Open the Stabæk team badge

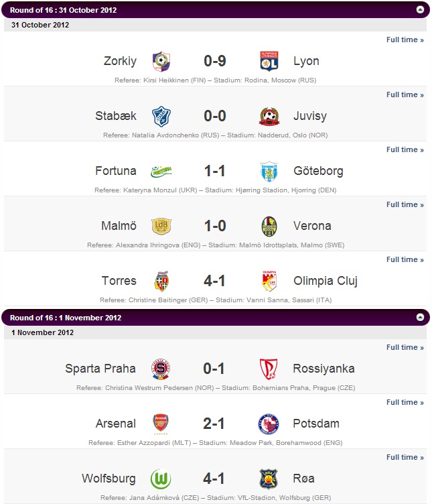click(x=161, y=116)
